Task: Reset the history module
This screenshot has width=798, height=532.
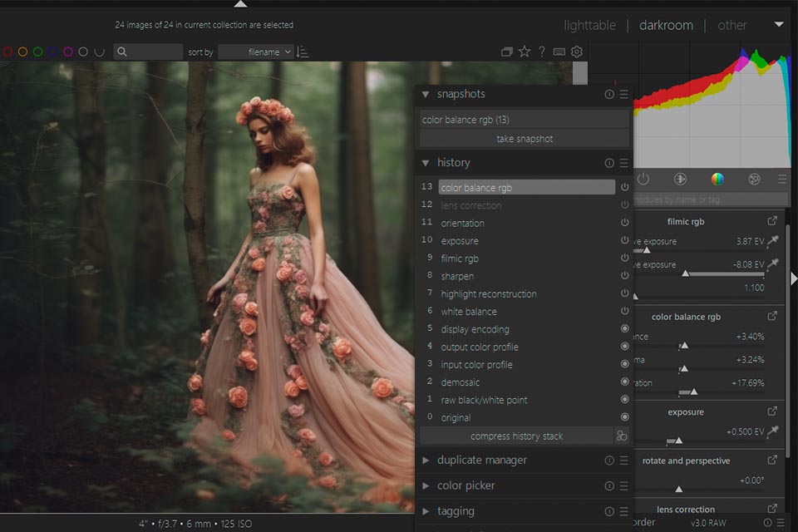Action: coord(609,163)
